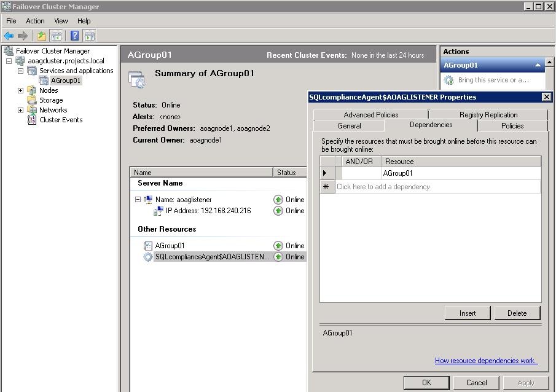Viewport: 556px width, 392px height.
Task: Click the SQLcomplianceAgent gear resource icon
Action: point(148,257)
